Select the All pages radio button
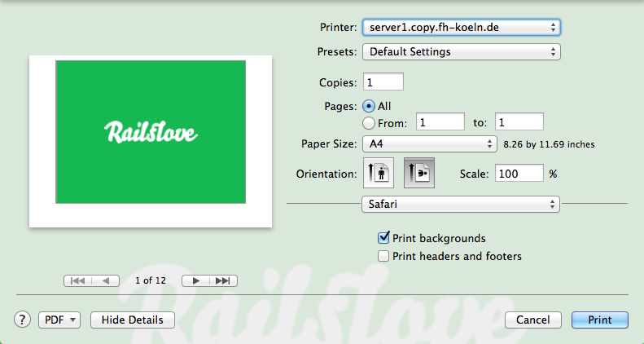 369,106
